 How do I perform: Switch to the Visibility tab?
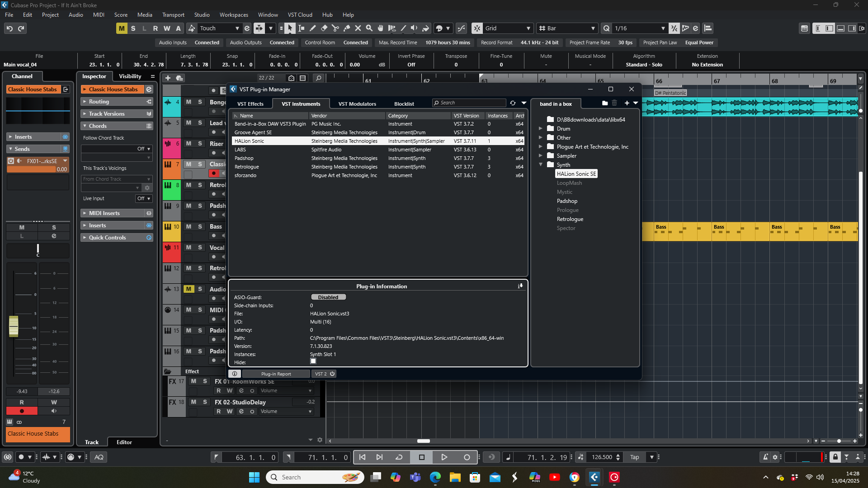point(130,76)
